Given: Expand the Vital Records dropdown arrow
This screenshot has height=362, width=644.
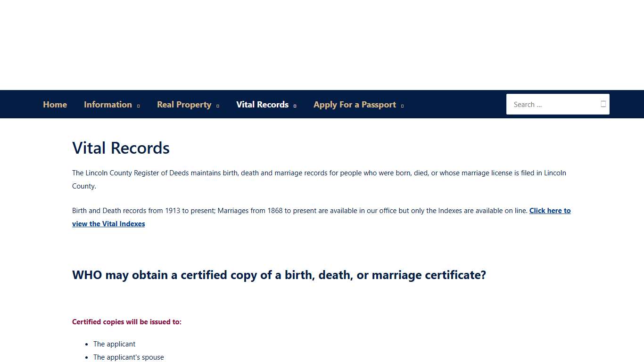Looking at the screenshot, I should point(295,106).
